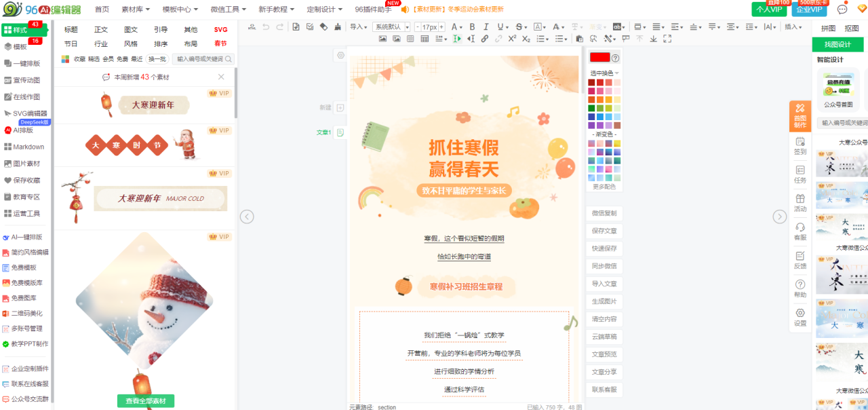868x410 pixels.
Task: Open the 素材库 menu in top navigation
Action: tap(136, 10)
